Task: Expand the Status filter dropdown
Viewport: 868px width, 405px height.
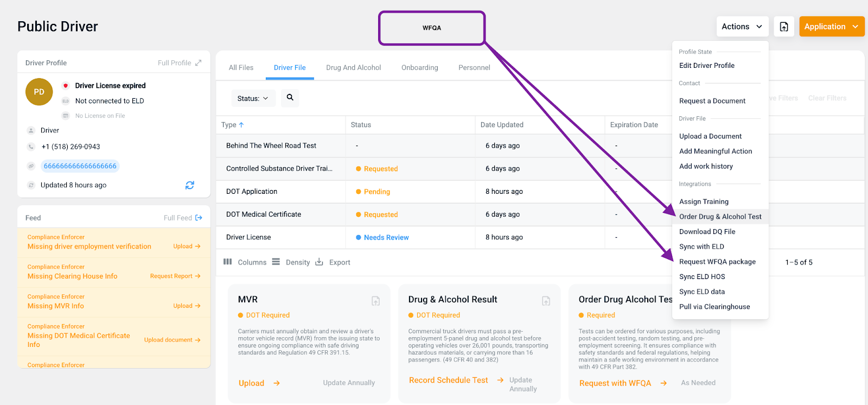Action: click(x=253, y=98)
